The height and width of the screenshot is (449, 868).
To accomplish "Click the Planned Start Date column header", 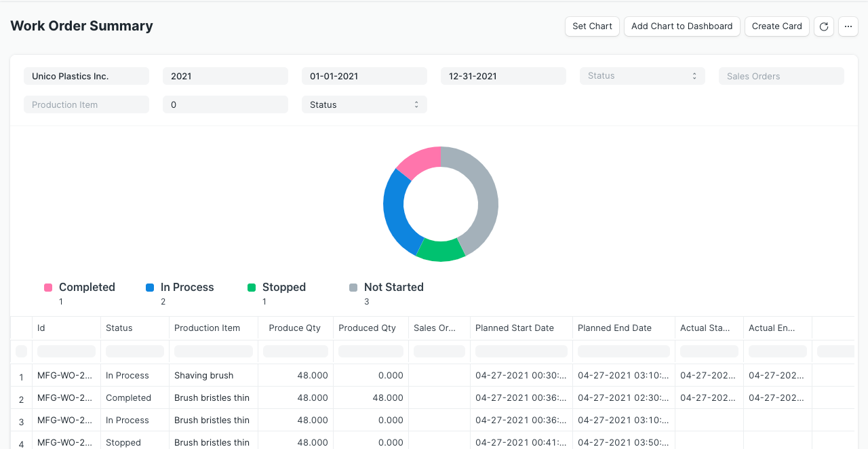I will [514, 328].
